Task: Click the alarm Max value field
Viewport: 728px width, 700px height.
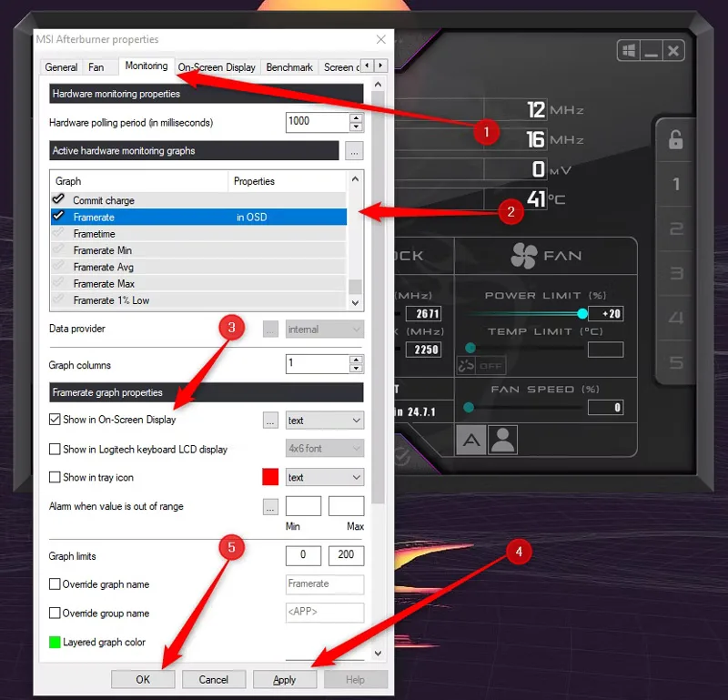Action: (x=346, y=506)
